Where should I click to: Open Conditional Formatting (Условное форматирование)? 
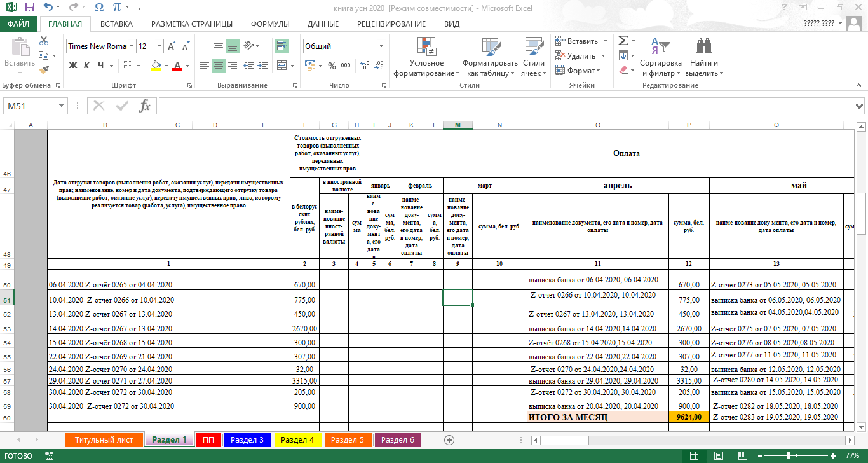tap(426, 57)
